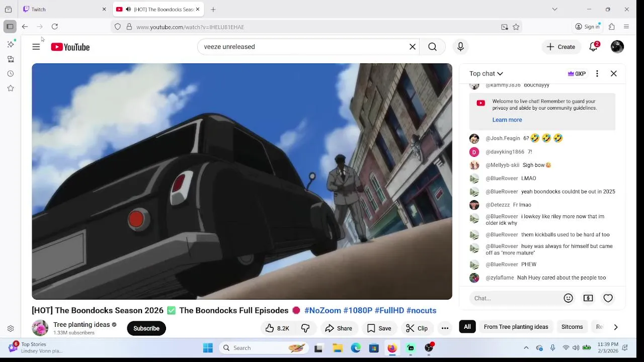The image size is (644, 362).
Task: Open the Firefox application menu
Action: [x=626, y=27]
